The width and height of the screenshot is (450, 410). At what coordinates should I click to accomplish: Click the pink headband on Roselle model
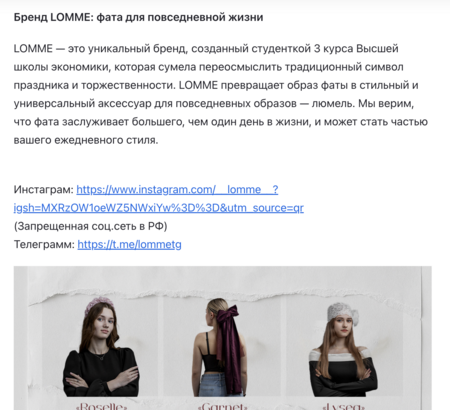point(97,304)
